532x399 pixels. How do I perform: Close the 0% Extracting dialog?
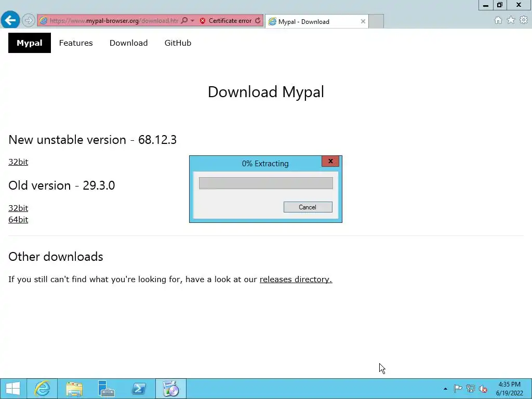(x=330, y=161)
